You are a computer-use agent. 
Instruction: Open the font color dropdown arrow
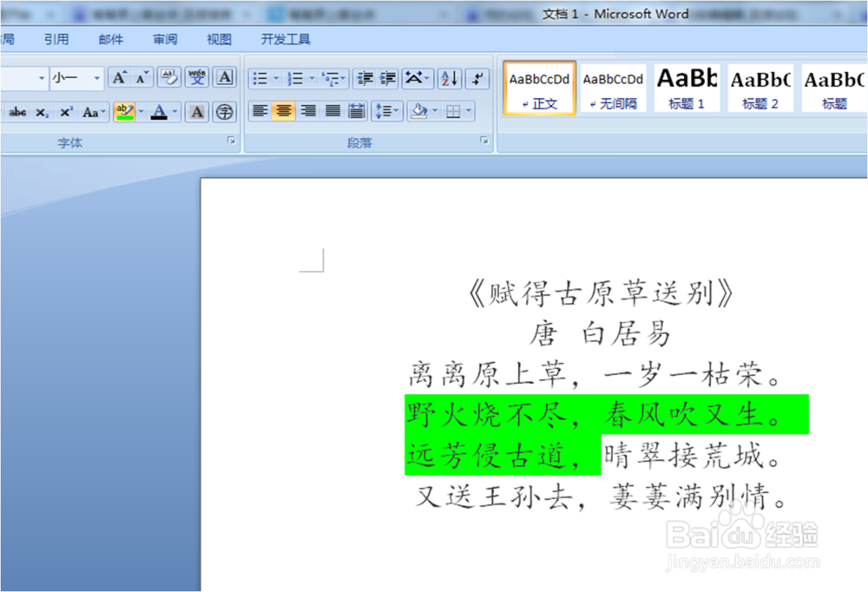[x=174, y=111]
